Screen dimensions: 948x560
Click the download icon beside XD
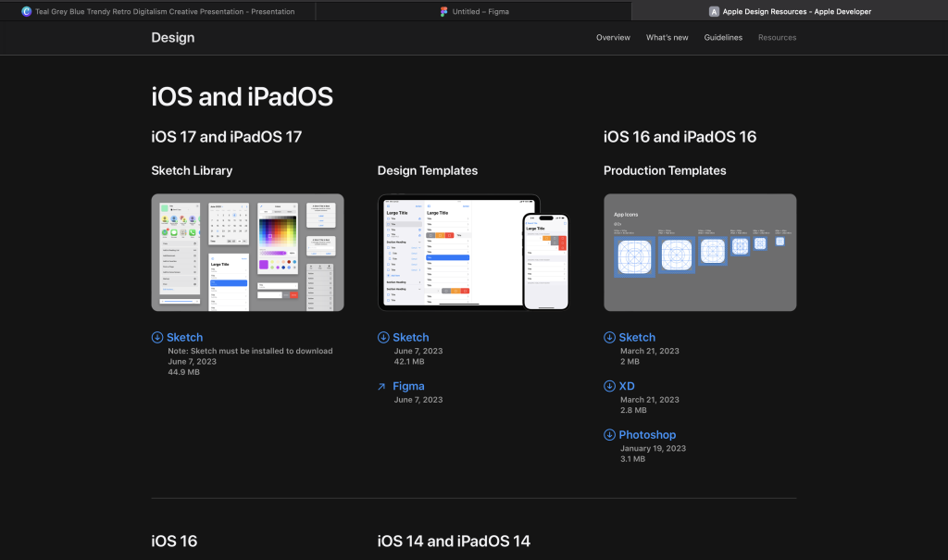pos(609,386)
